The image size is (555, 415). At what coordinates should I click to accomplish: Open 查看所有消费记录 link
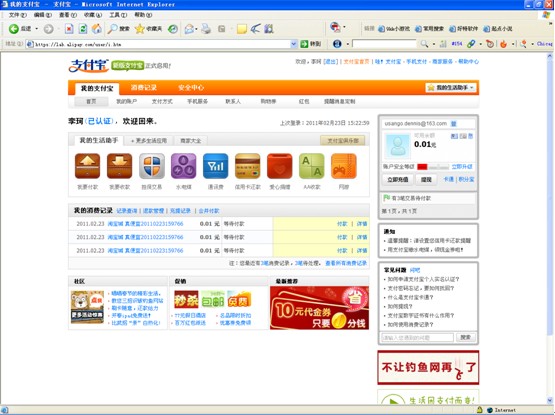(346, 263)
